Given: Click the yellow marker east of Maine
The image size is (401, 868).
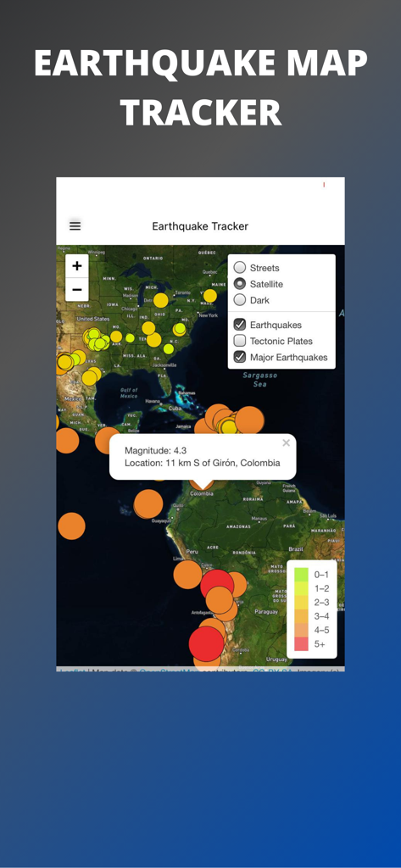Looking at the screenshot, I should pyautogui.click(x=210, y=296).
